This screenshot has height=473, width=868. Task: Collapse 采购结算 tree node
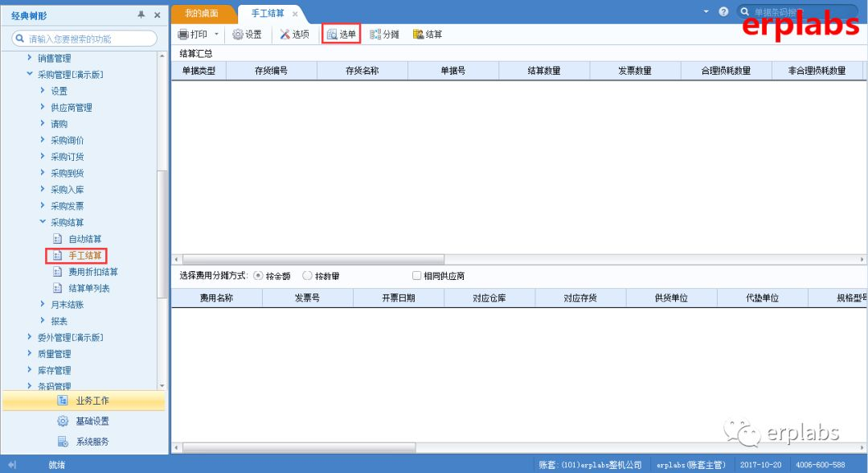coord(43,221)
